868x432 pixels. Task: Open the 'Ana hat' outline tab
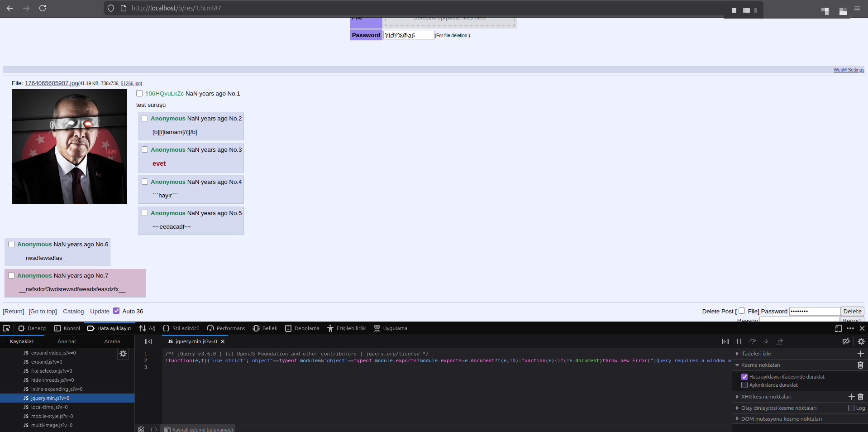point(67,341)
